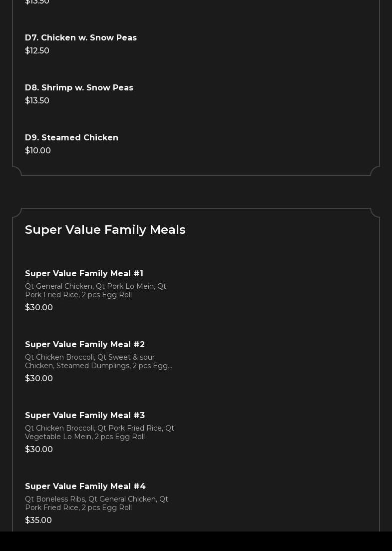Open the D7. Chicken w. Snow Peas item
This screenshot has width=392, height=551.
(81, 38)
